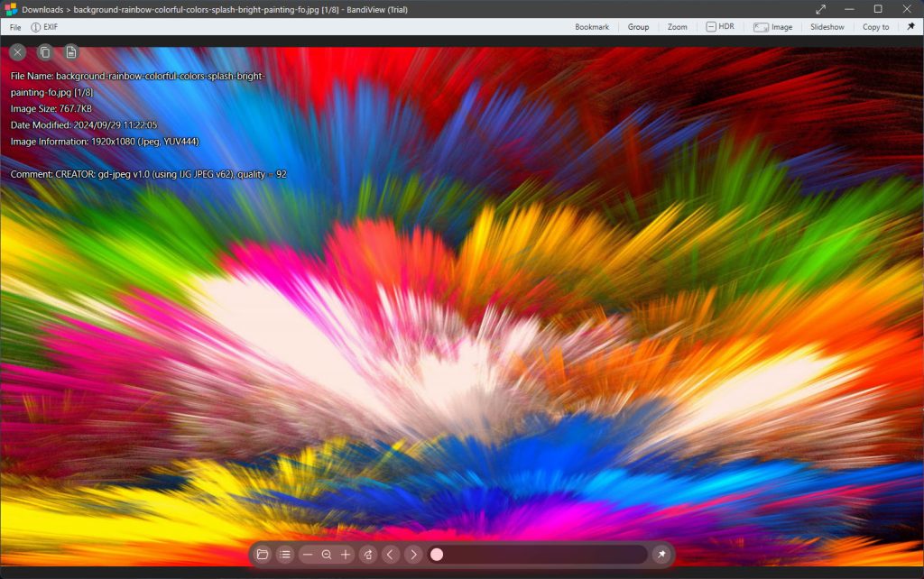924x579 pixels.
Task: Open the Bookmark menu
Action: (x=592, y=27)
